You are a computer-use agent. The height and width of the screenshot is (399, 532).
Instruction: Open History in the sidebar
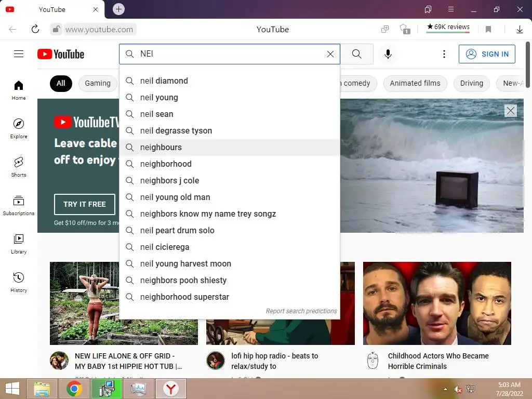pyautogui.click(x=19, y=282)
